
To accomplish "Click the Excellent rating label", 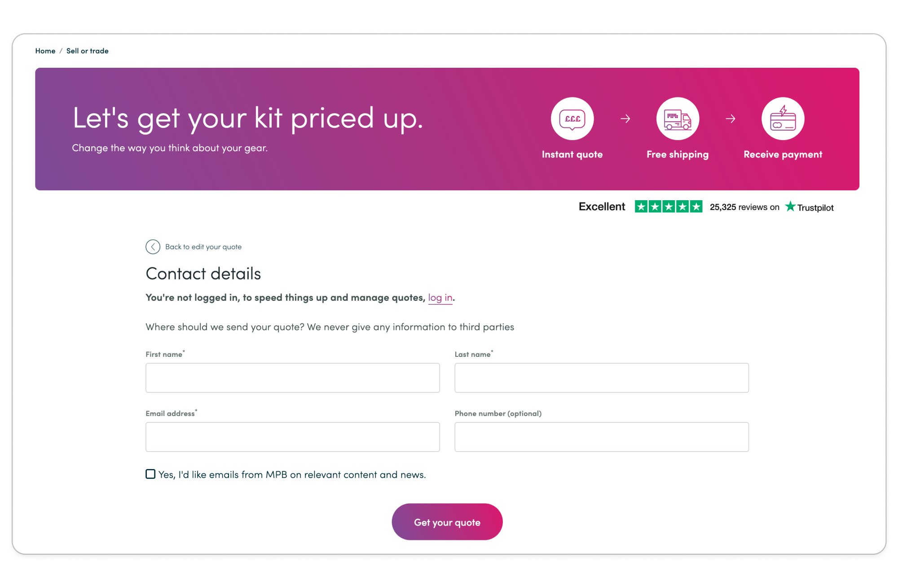I will coord(602,206).
